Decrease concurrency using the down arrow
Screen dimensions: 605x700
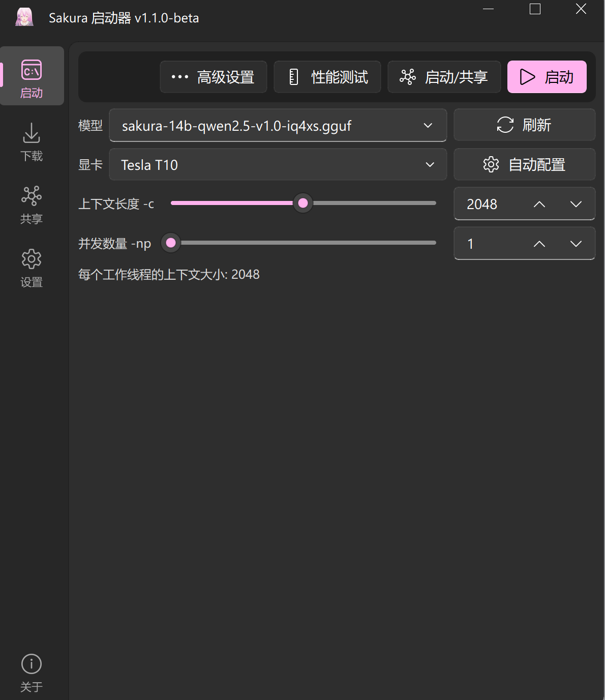pos(576,243)
